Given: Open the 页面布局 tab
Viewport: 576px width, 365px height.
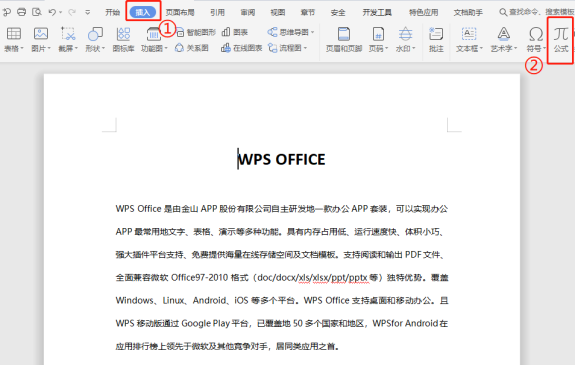Looking at the screenshot, I should (x=180, y=12).
